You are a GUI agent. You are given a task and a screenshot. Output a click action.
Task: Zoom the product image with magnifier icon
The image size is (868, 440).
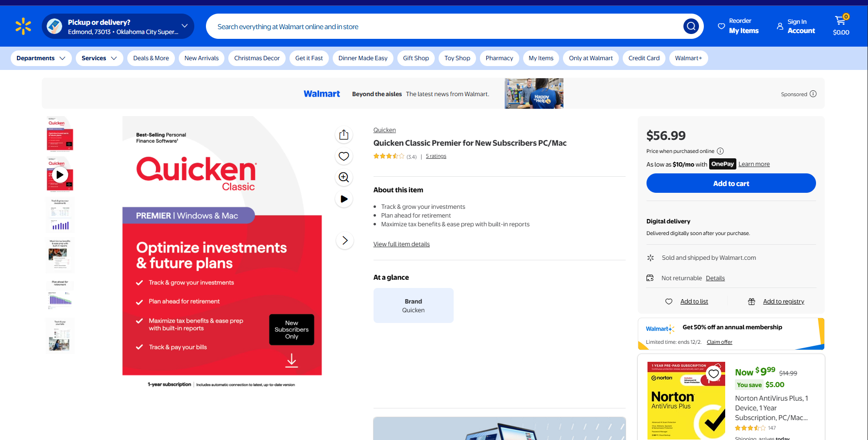coord(344,177)
